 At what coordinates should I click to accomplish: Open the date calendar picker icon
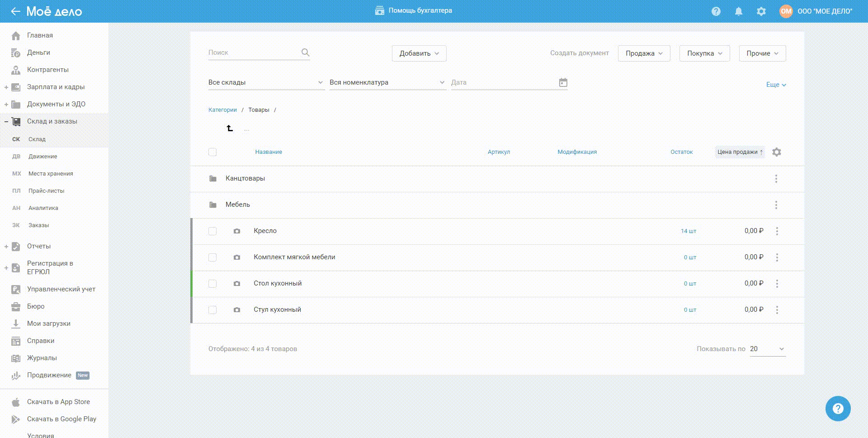tap(563, 82)
